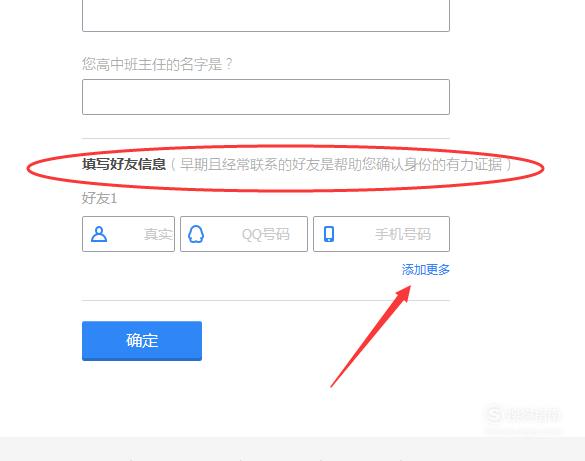Click the QQ penguin icon
This screenshot has height=461, width=585.
(196, 234)
